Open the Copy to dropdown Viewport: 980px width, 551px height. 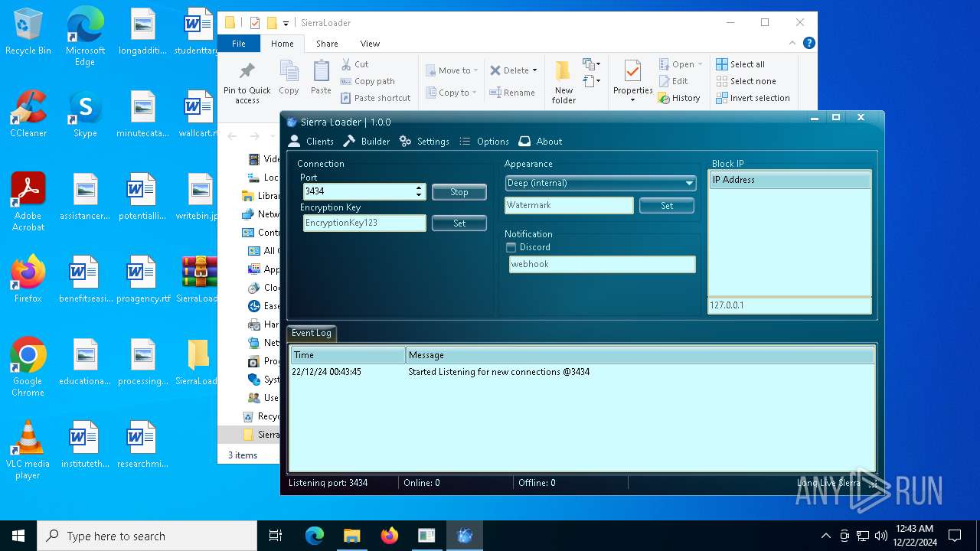click(x=452, y=93)
